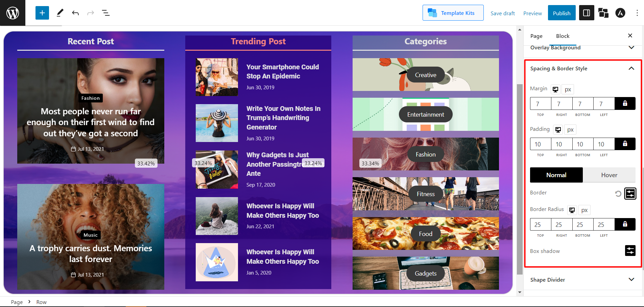644x307 pixels.
Task: Select the pencil Tools icon
Action: tap(60, 13)
